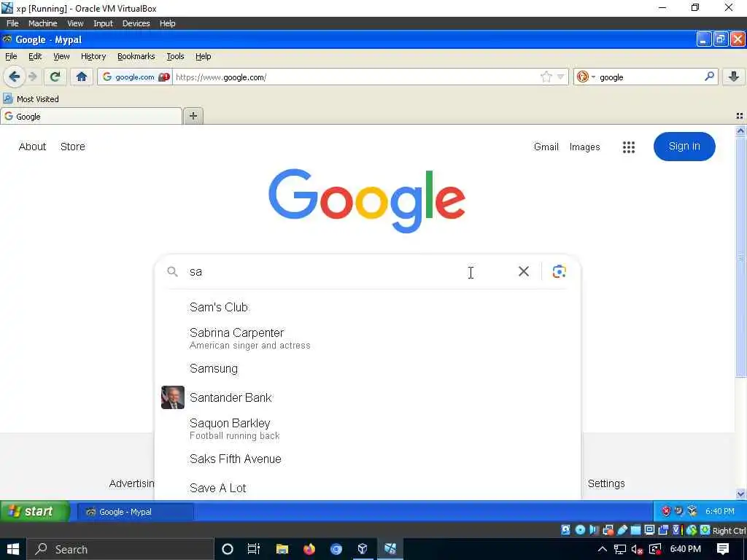The width and height of the screenshot is (747, 560).
Task: Click the Santander Bank suggestion thumbnail
Action: (173, 397)
